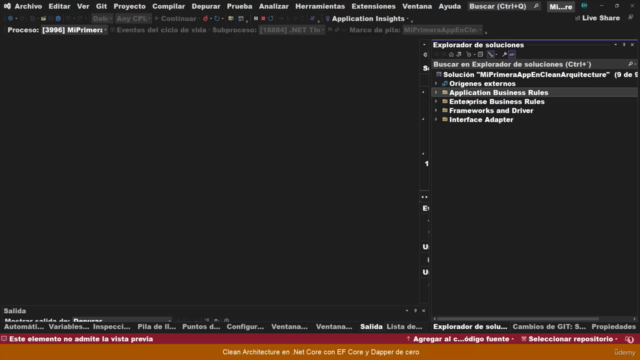The height and width of the screenshot is (360, 640).
Task: Click the Visual Studio logo icon
Action: (7, 6)
